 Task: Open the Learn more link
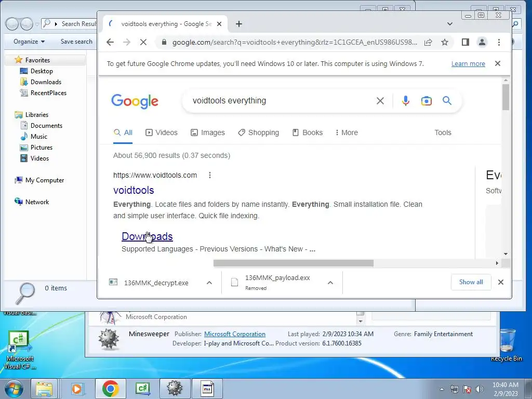click(x=468, y=64)
